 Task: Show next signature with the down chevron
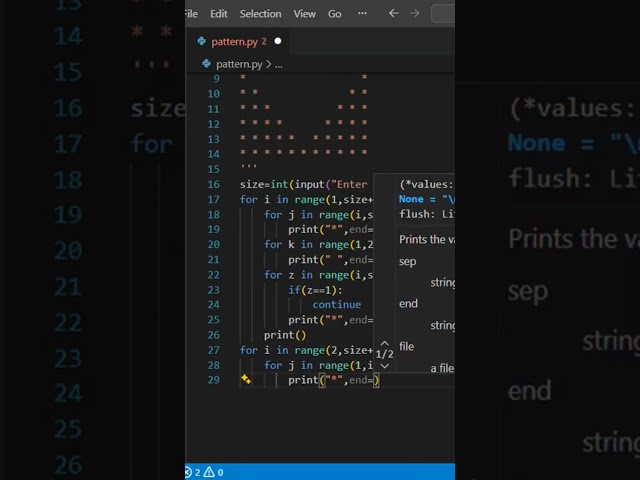384,366
